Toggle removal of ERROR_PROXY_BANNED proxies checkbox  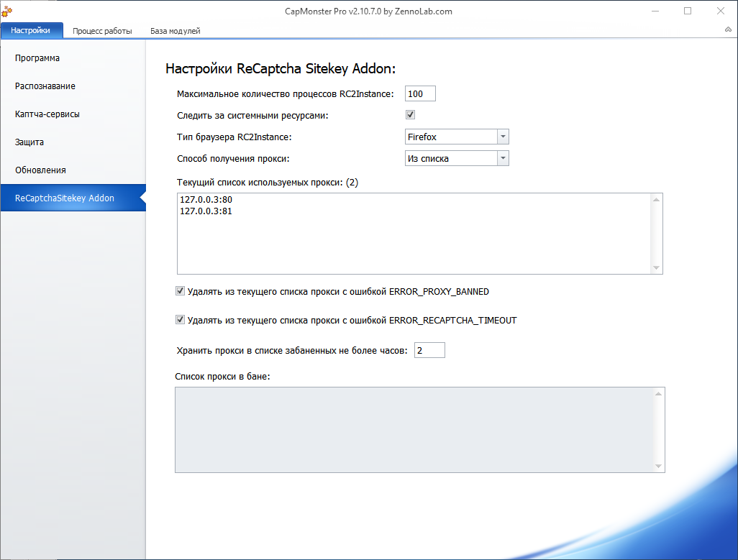(x=180, y=291)
